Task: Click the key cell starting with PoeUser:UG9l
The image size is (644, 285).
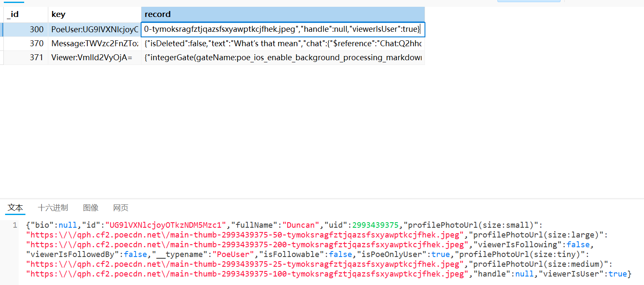Action: (x=94, y=30)
